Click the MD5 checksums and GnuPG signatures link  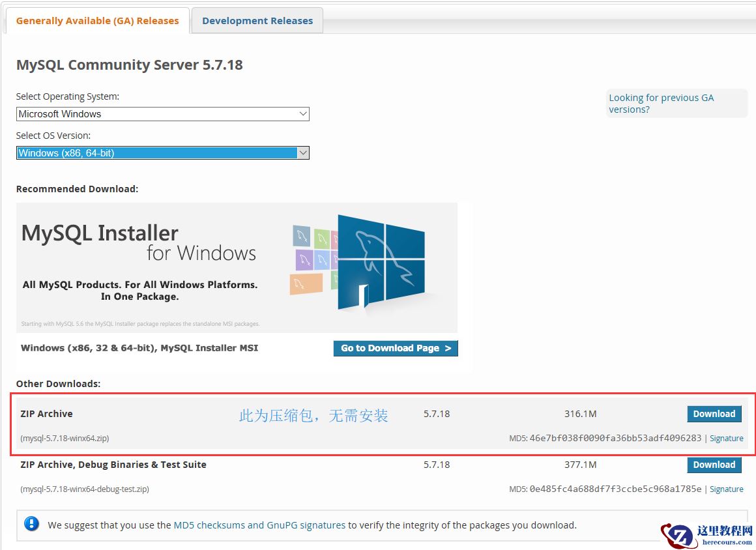pos(259,525)
